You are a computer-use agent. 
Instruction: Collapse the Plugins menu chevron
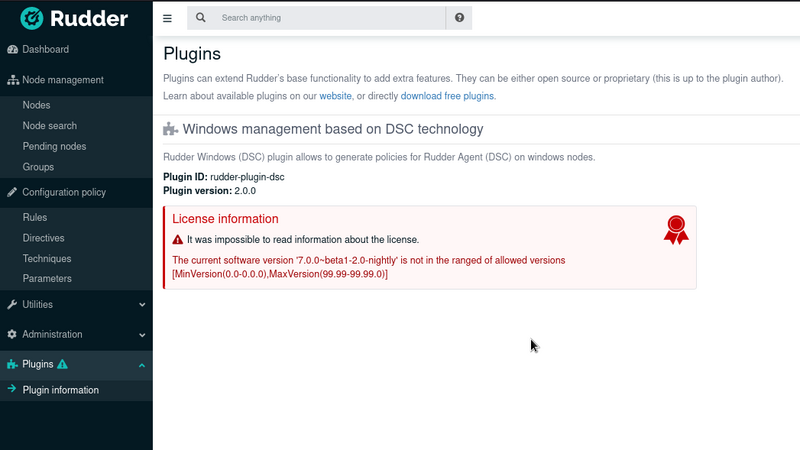(x=142, y=365)
